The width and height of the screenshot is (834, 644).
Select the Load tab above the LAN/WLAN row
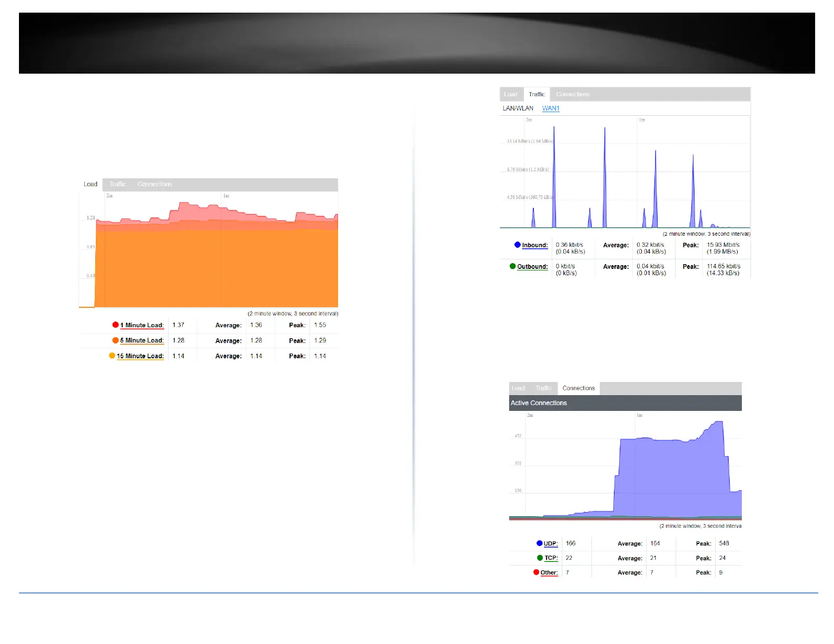pos(511,94)
